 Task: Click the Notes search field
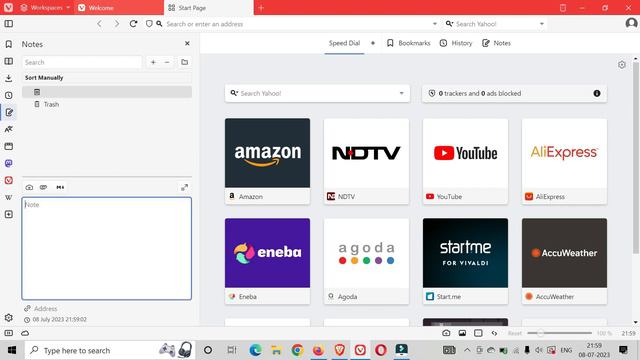(82, 62)
